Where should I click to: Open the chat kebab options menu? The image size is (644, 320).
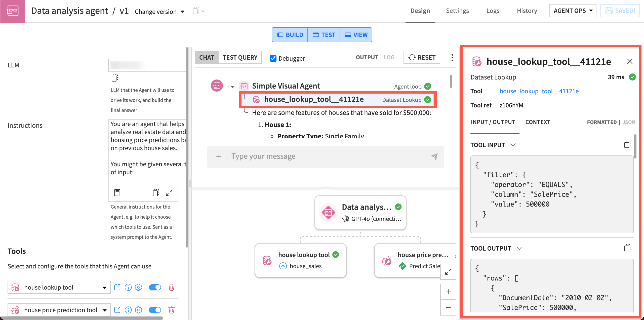pos(452,58)
